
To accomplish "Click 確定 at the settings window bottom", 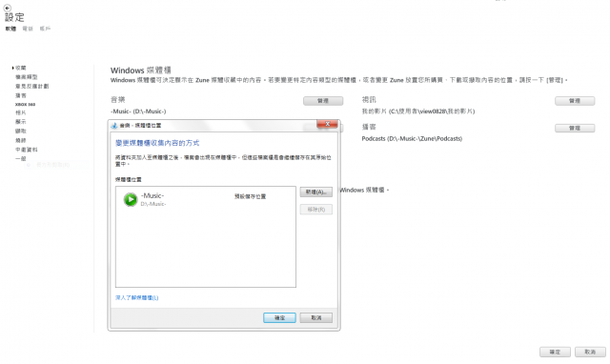I will [x=555, y=352].
